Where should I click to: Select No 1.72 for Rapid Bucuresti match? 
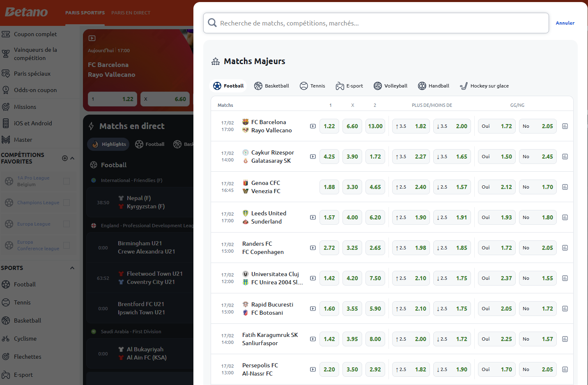538,309
